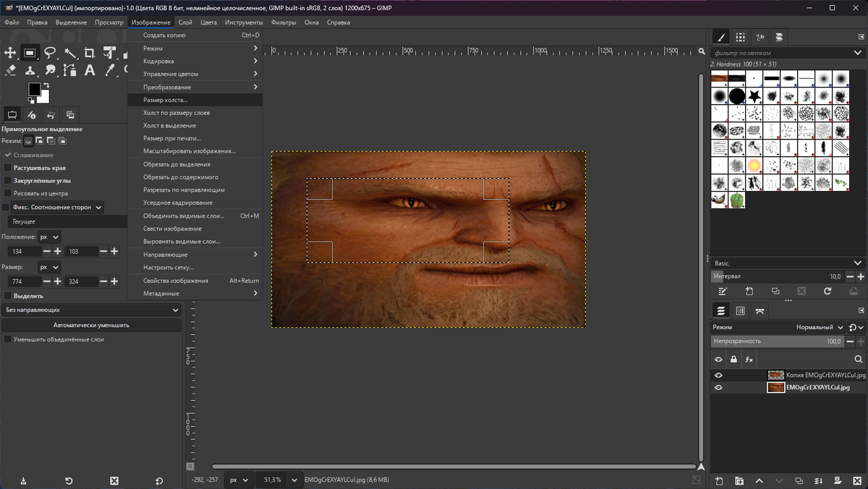Raise the selected layer
The width and height of the screenshot is (868, 489).
pos(759,480)
